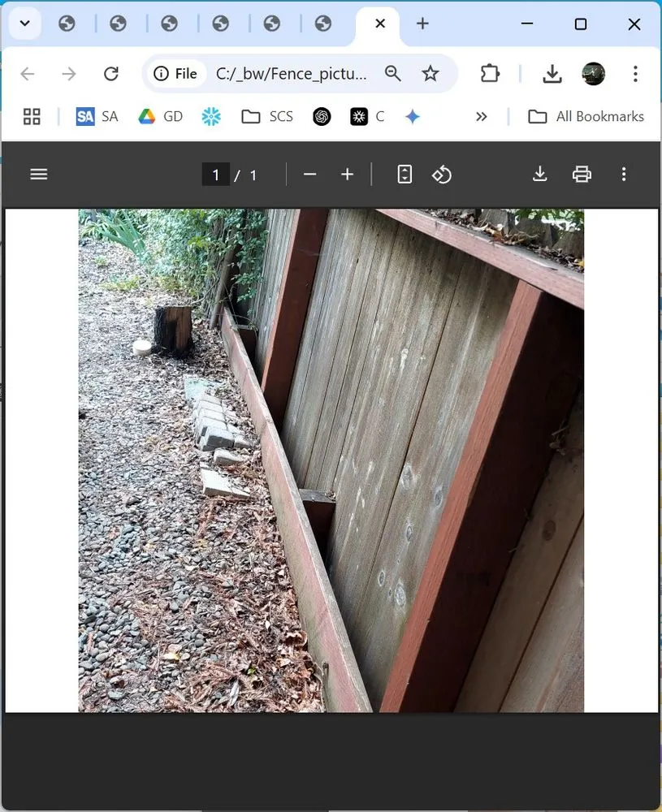662x812 pixels.
Task: Open PDF viewer more actions menu
Action: [624, 175]
